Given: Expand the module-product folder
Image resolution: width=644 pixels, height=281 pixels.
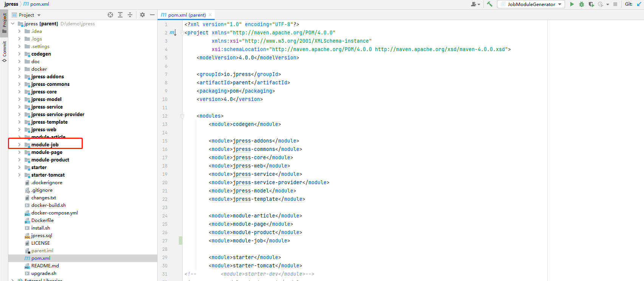Looking at the screenshot, I should (19, 160).
